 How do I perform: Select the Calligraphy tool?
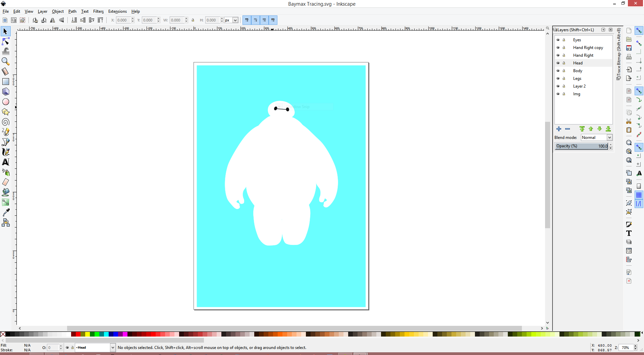(x=5, y=152)
